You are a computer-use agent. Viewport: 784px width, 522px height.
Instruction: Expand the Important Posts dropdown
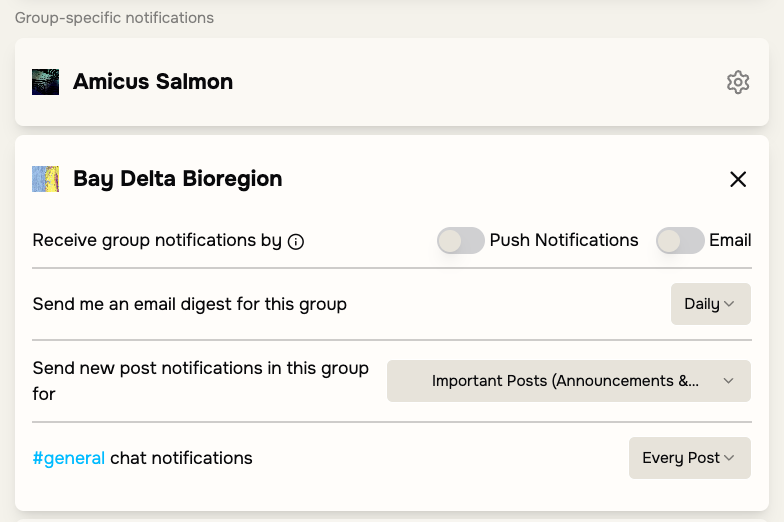568,381
